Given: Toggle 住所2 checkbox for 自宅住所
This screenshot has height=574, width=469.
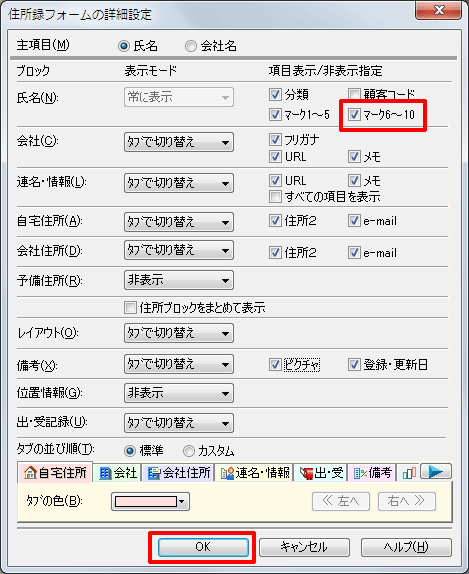Looking at the screenshot, I should [x=275, y=221].
